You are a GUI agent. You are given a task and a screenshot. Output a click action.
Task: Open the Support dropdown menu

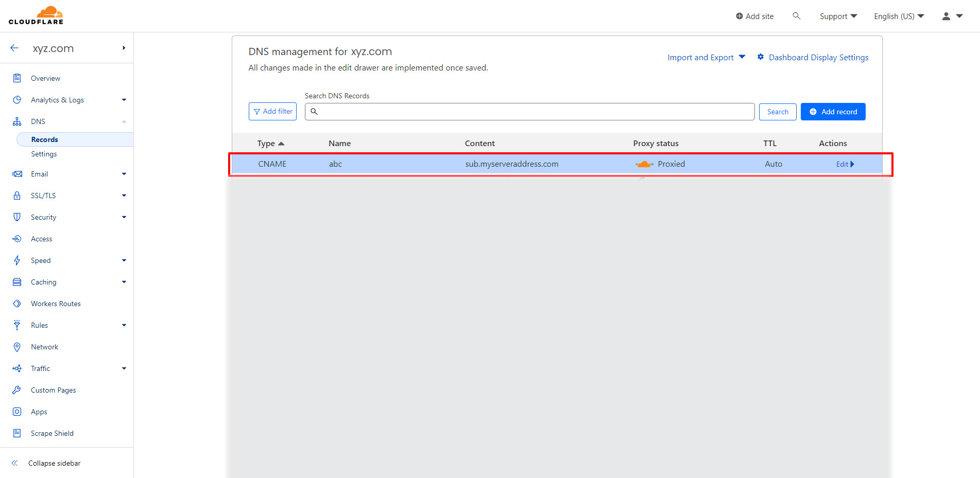click(838, 16)
